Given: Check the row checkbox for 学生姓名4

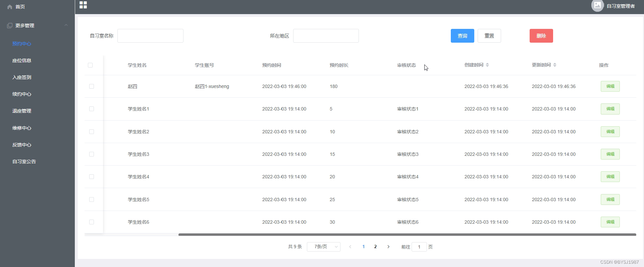Looking at the screenshot, I should click(x=92, y=177).
